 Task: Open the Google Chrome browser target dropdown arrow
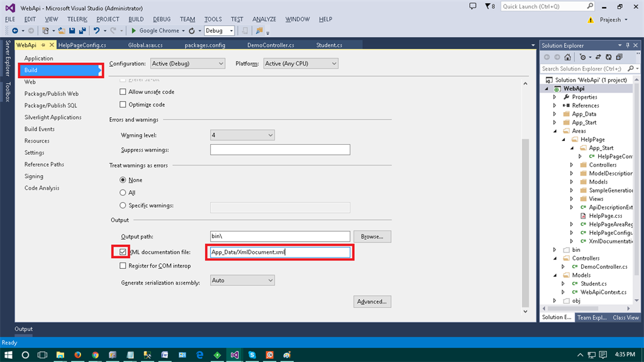(x=183, y=31)
